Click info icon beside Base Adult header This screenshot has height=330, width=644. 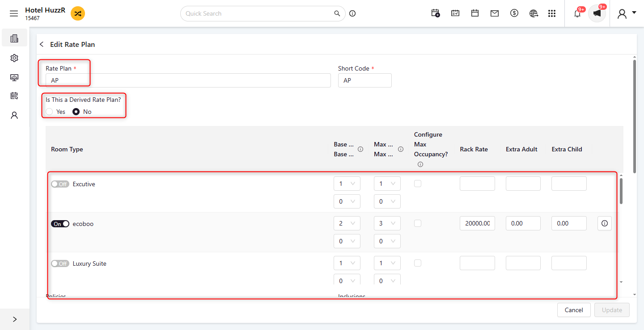(x=360, y=149)
